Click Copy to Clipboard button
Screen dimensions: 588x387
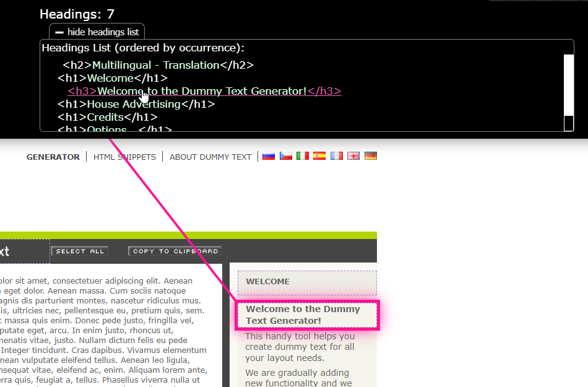175,251
